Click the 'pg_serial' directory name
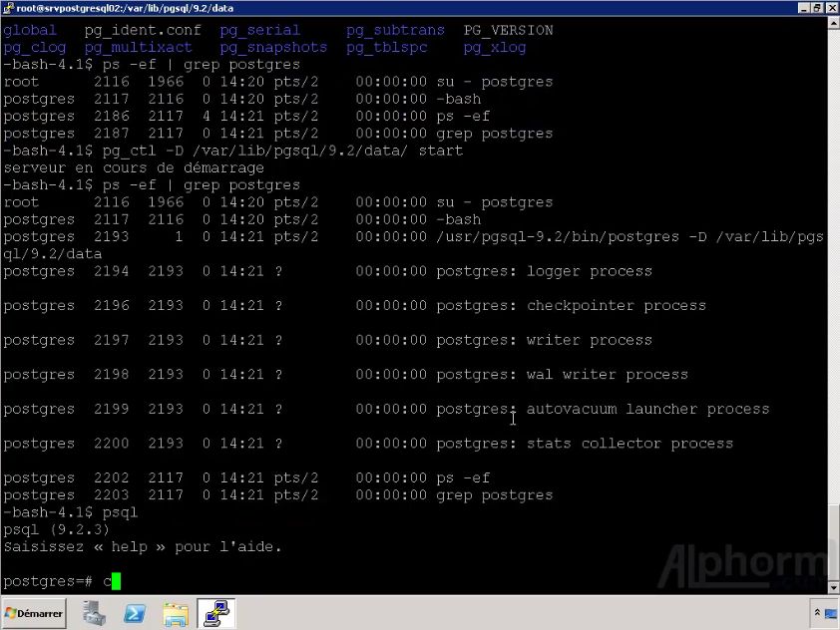This screenshot has height=630, width=840. [x=259, y=31]
